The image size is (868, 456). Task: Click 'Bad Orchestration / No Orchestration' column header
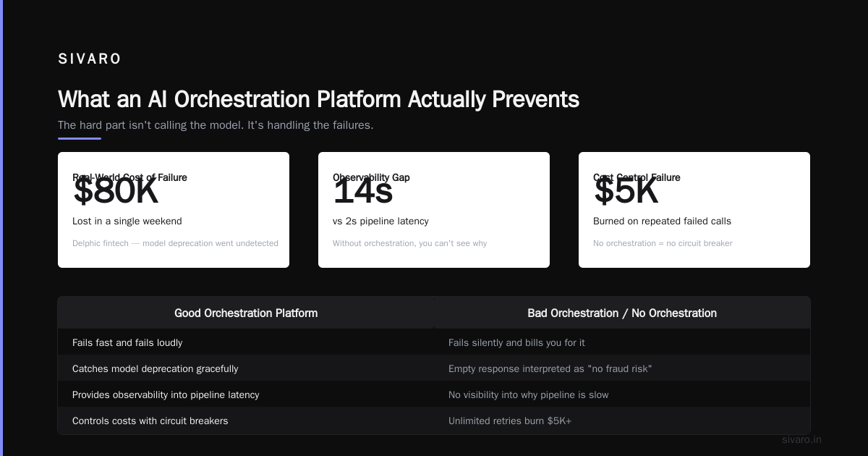tap(622, 313)
